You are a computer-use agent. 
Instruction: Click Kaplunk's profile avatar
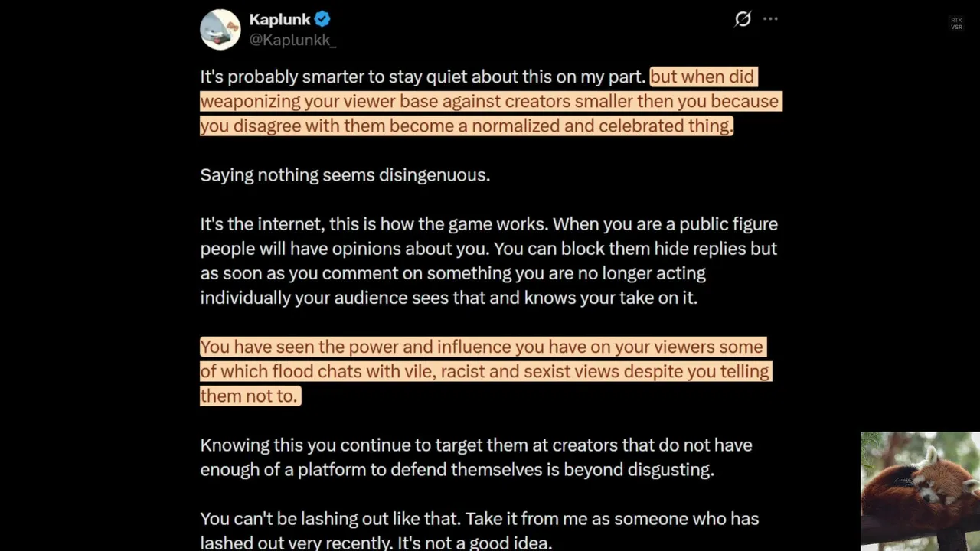(220, 30)
